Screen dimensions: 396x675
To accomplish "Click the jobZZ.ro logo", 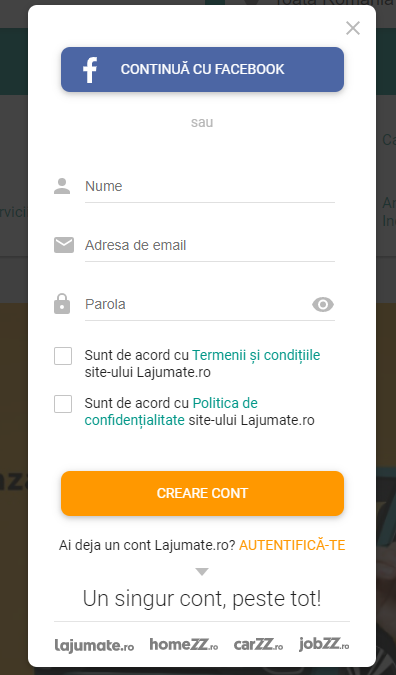I will coord(324,644).
